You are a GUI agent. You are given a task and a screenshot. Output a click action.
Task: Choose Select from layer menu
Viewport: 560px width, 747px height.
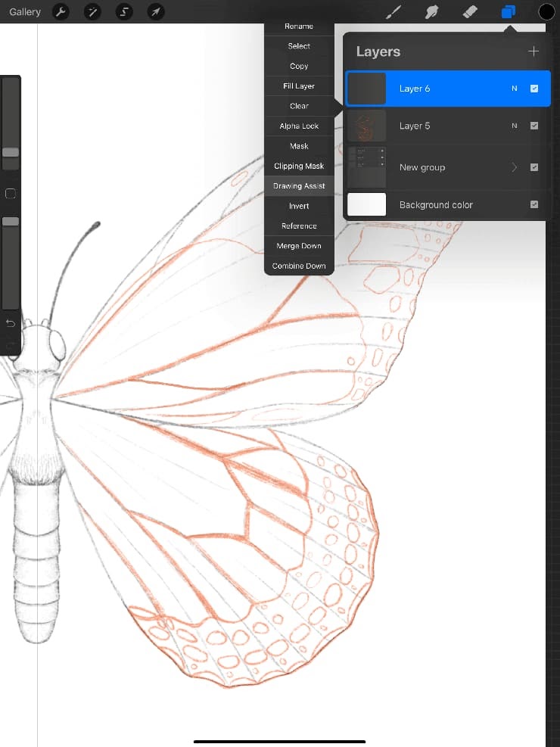click(299, 46)
